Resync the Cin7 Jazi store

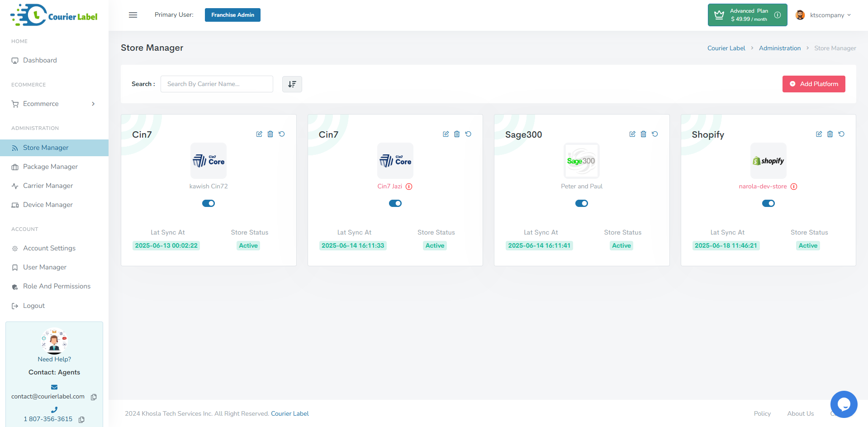tap(468, 134)
